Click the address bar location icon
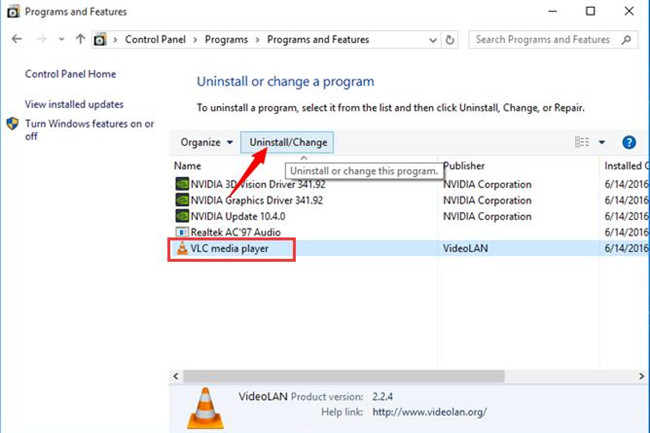 [x=100, y=40]
